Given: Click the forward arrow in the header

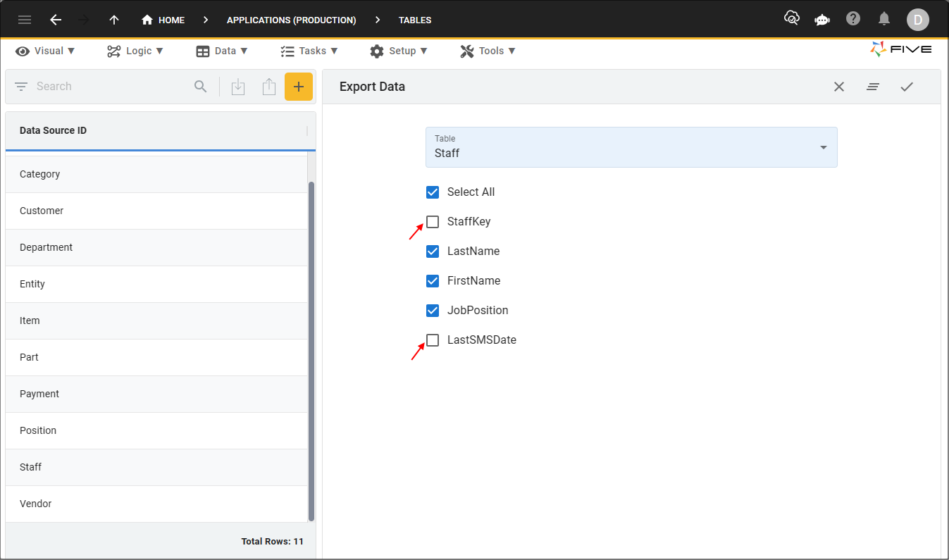Looking at the screenshot, I should (x=84, y=20).
